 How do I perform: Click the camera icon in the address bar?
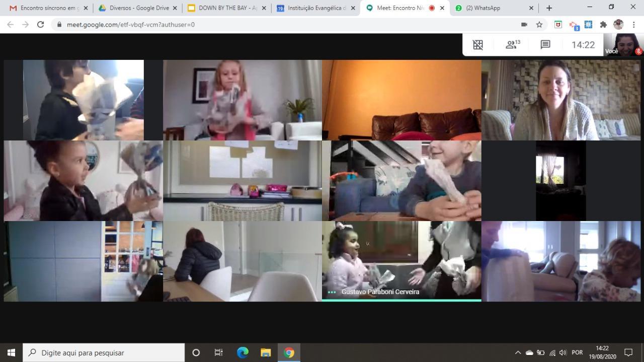tap(524, 24)
